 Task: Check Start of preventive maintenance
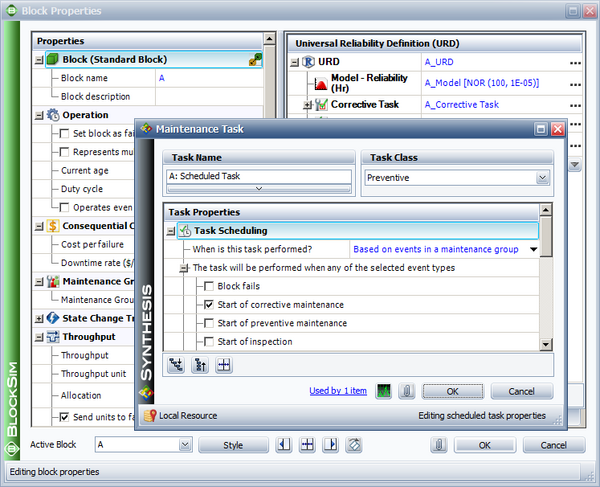pos(209,323)
